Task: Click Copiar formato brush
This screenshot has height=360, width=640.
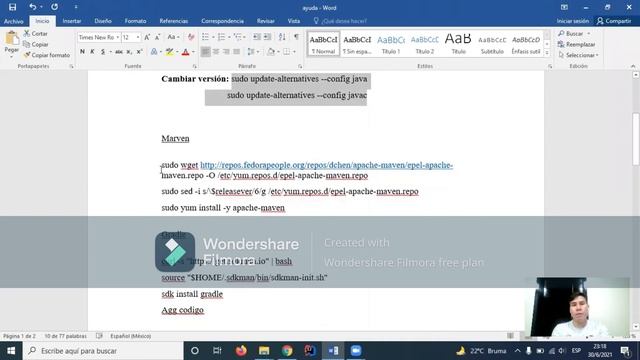Action: [x=47, y=55]
